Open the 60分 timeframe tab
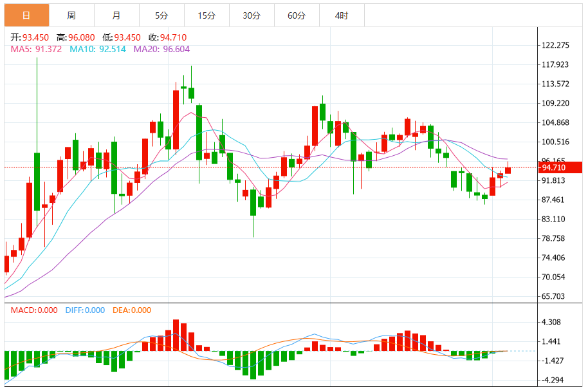The image size is (588, 387). [x=297, y=15]
